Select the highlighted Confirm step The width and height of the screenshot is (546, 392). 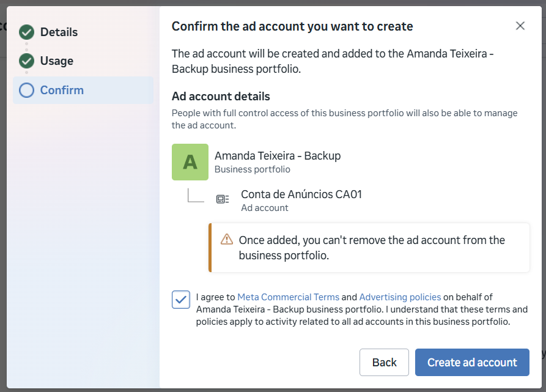61,90
